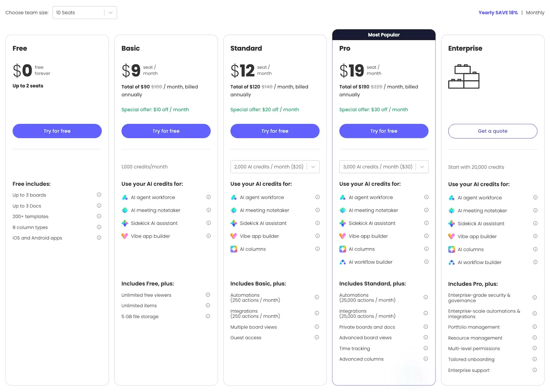Click the Enterprise building blocks illustration

(464, 76)
